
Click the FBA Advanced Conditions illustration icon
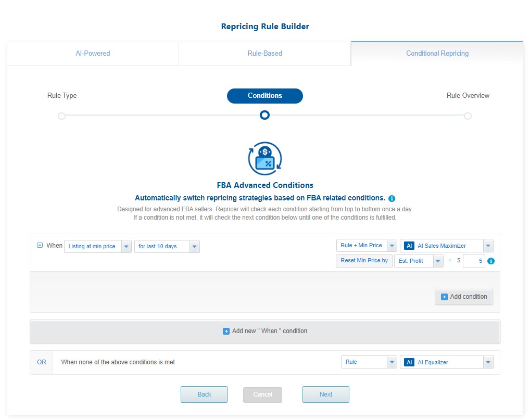click(264, 158)
